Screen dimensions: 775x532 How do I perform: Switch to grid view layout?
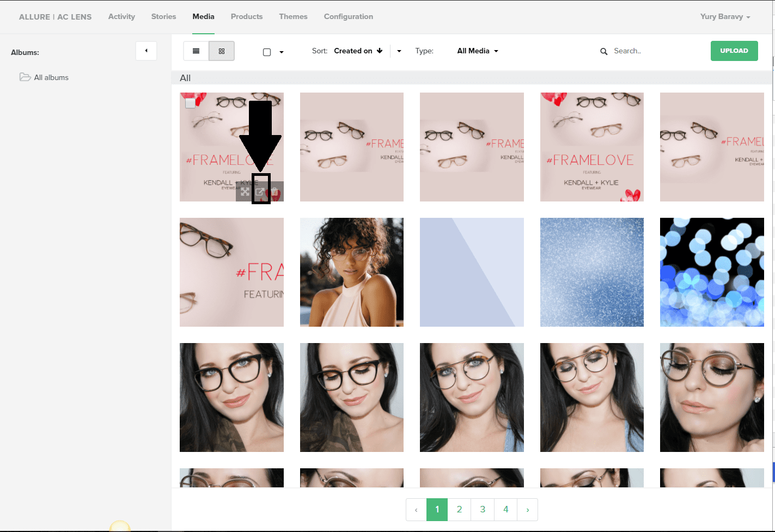click(222, 51)
